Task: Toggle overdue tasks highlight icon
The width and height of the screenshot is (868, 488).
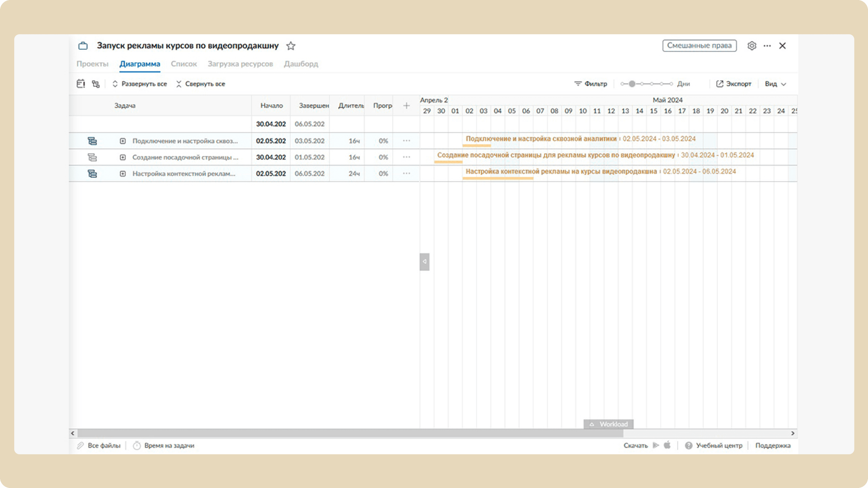Action: [81, 84]
